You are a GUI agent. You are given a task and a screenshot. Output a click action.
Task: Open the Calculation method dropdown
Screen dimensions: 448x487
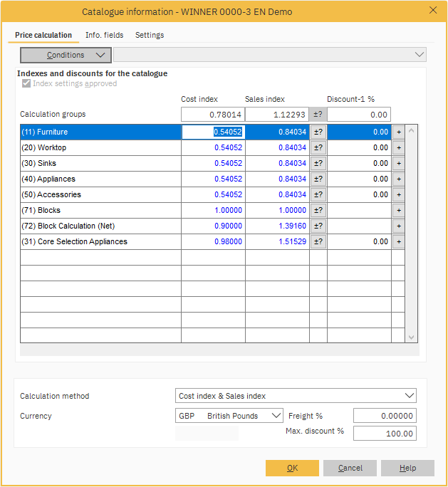(x=296, y=396)
